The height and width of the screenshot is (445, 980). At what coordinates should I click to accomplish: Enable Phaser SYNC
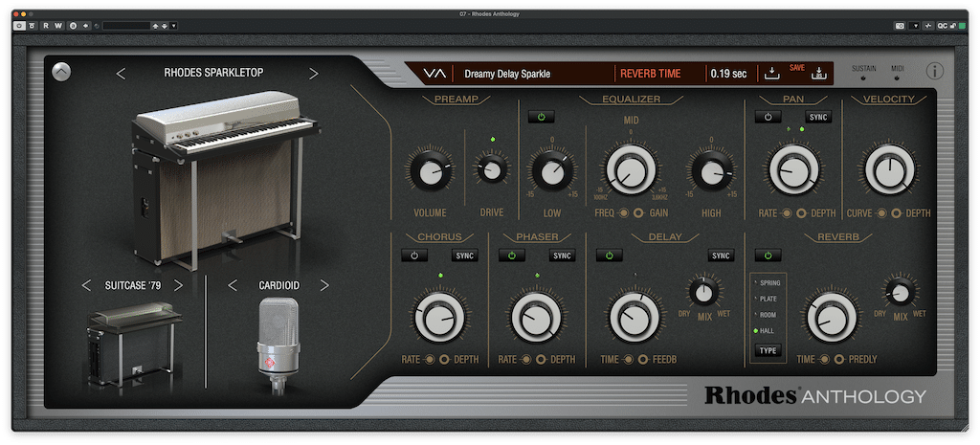pos(562,256)
